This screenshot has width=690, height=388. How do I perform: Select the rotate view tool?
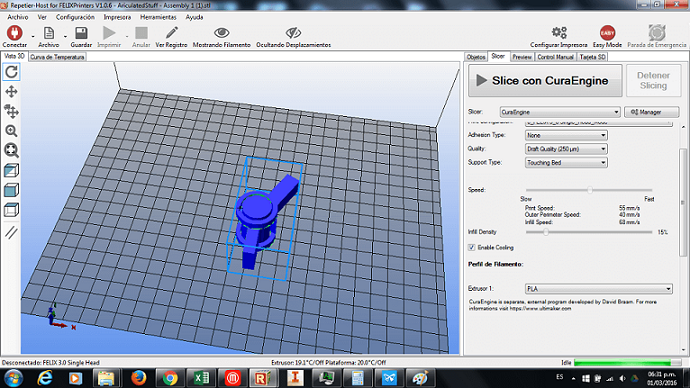[11, 72]
